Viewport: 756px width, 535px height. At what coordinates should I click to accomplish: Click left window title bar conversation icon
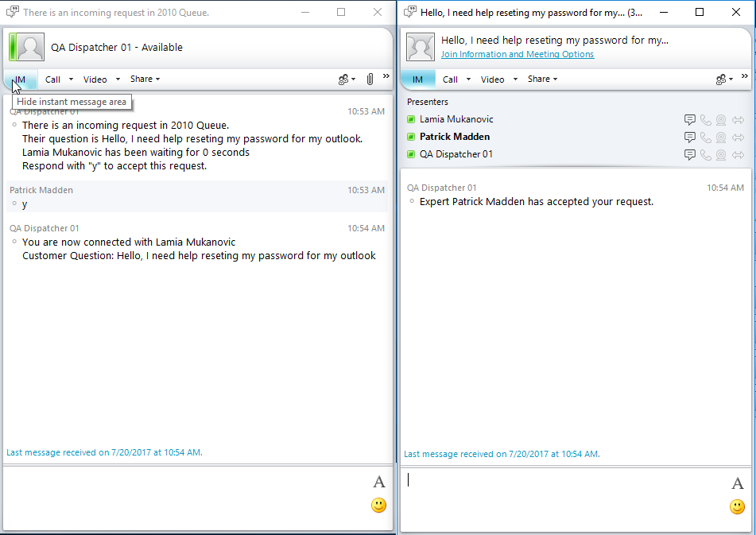(x=13, y=12)
